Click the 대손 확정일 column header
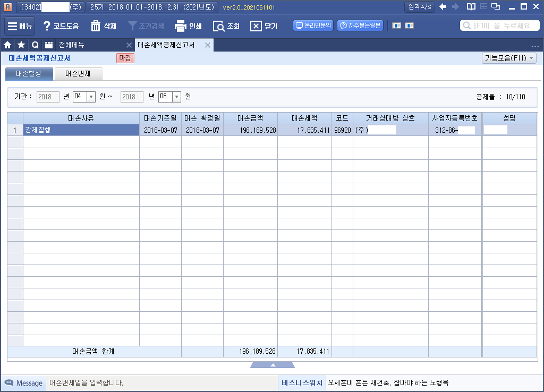Screen dimensions: 544x392 [x=202, y=118]
